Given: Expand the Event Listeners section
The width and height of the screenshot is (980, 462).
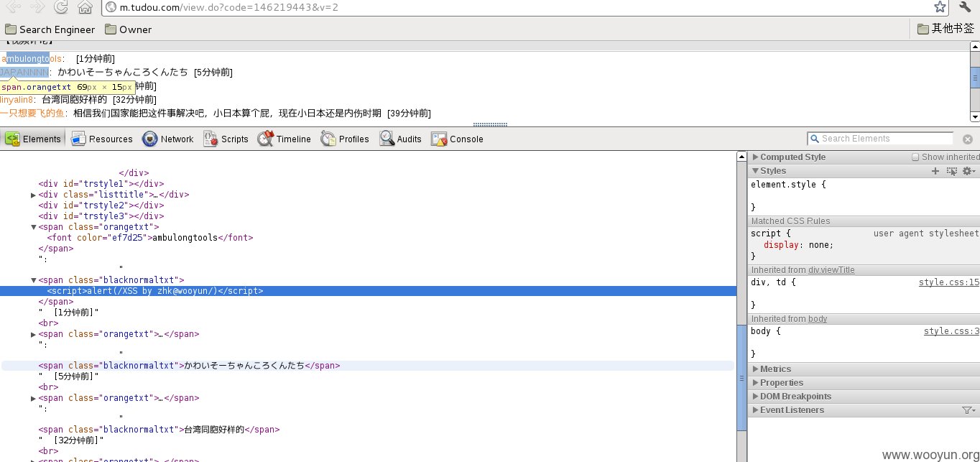Looking at the screenshot, I should 787,410.
